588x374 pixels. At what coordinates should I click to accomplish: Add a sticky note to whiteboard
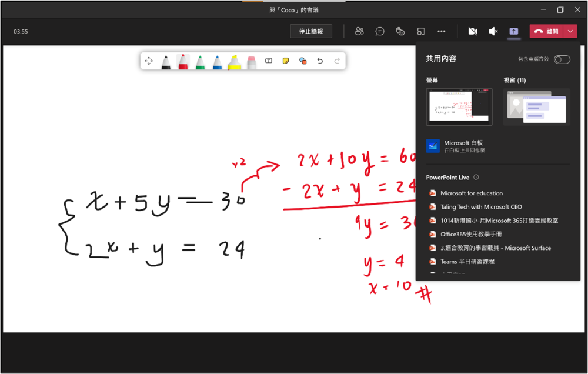[x=286, y=61]
